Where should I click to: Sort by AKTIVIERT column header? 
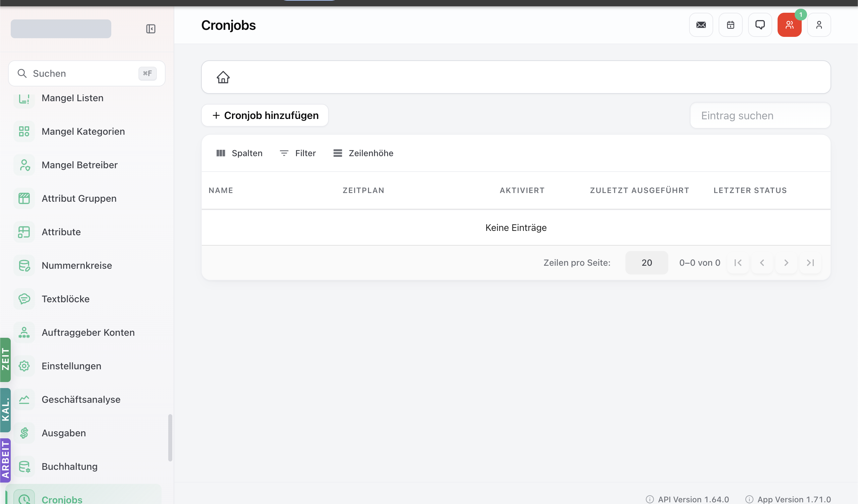522,190
